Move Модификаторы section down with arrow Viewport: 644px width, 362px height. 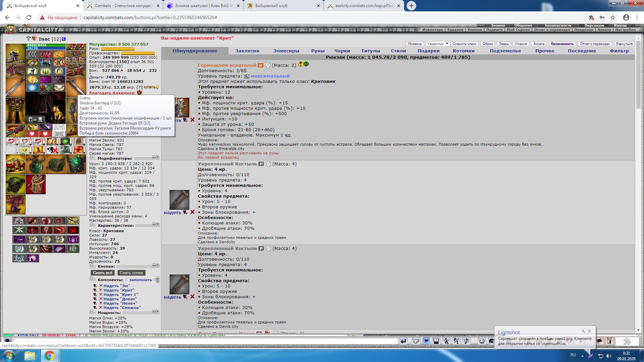[x=158, y=157]
